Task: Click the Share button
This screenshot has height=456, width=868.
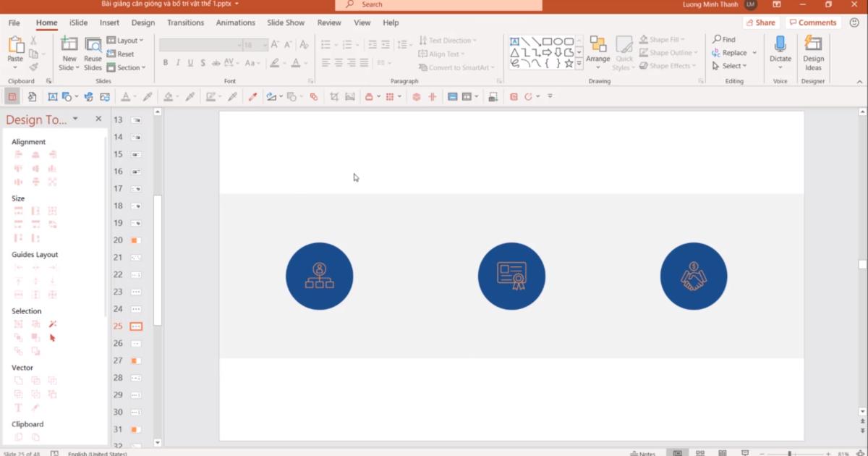Action: (760, 22)
